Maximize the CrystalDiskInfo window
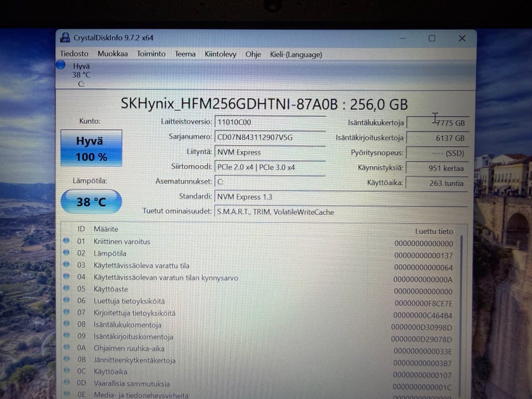This screenshot has width=532, height=399. (x=432, y=38)
